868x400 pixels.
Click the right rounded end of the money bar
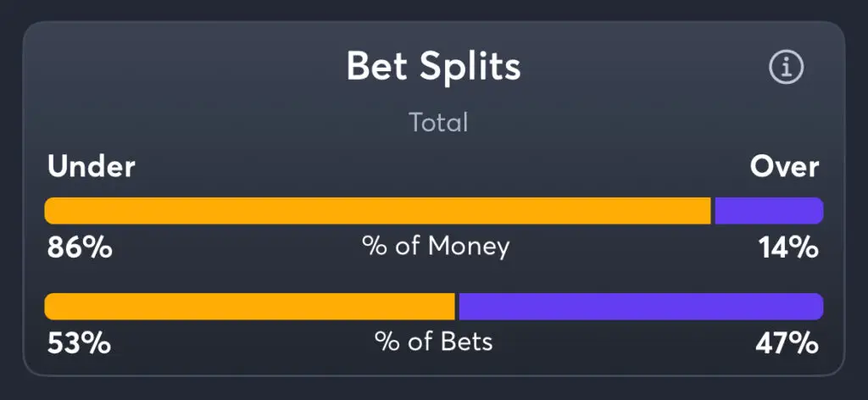point(817,211)
